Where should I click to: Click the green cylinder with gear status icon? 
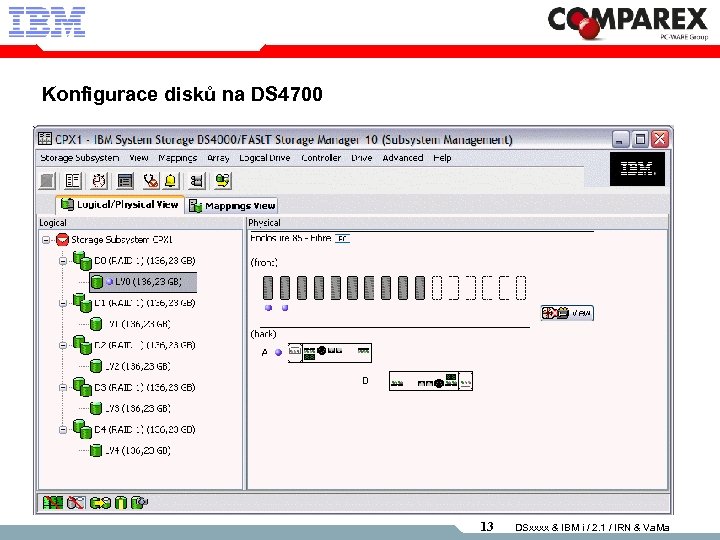coord(139,503)
